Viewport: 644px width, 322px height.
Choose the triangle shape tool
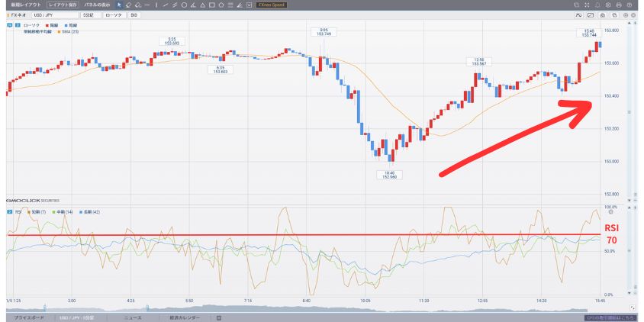(x=202, y=5)
